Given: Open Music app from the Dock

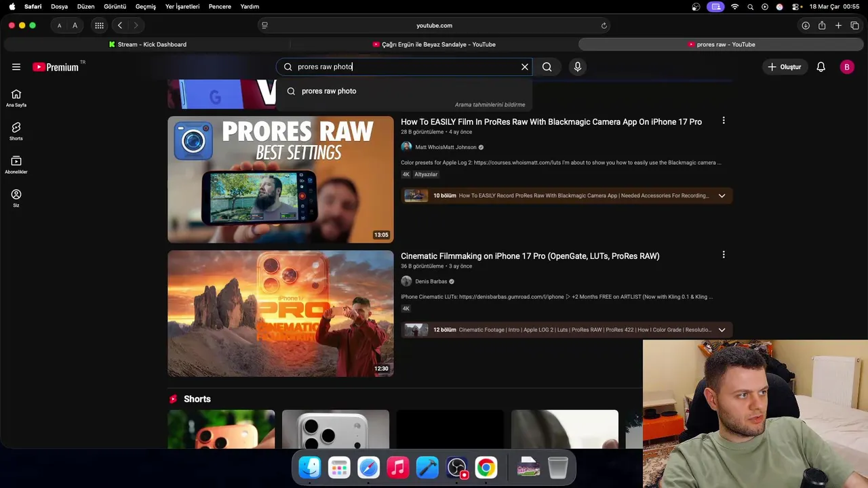Looking at the screenshot, I should 398,468.
